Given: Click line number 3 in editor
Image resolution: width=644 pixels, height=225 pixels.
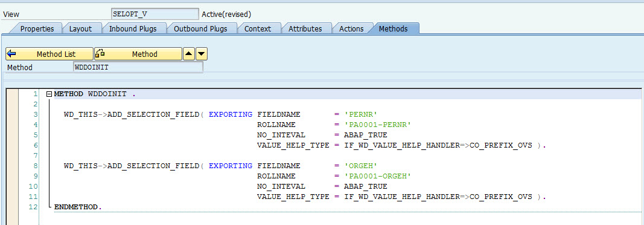Looking at the screenshot, I should [x=36, y=114].
